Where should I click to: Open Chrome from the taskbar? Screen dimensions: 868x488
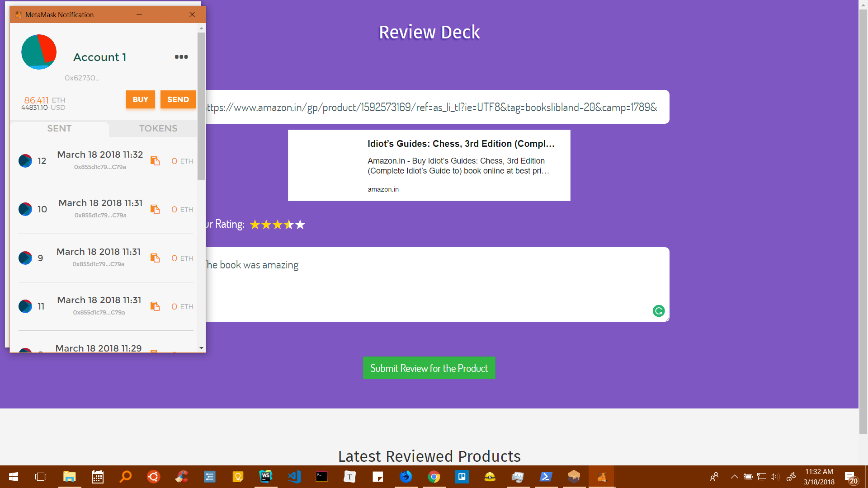tap(434, 477)
